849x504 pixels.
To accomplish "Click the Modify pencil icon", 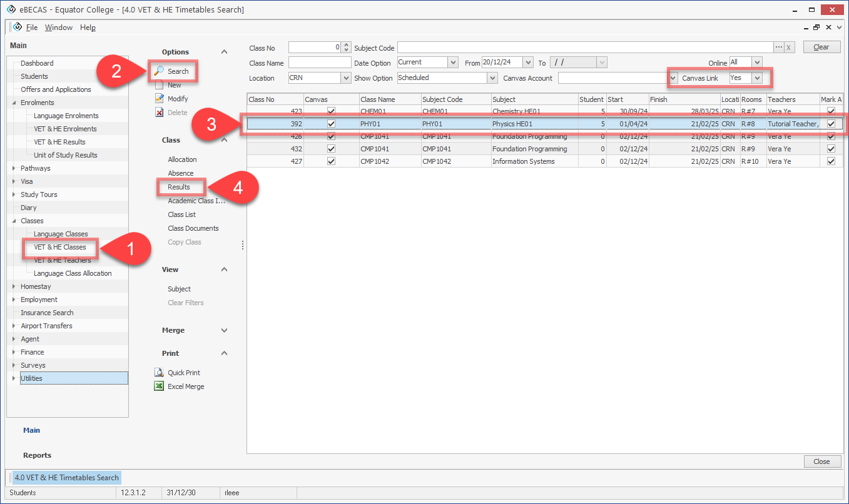I will coord(159,99).
